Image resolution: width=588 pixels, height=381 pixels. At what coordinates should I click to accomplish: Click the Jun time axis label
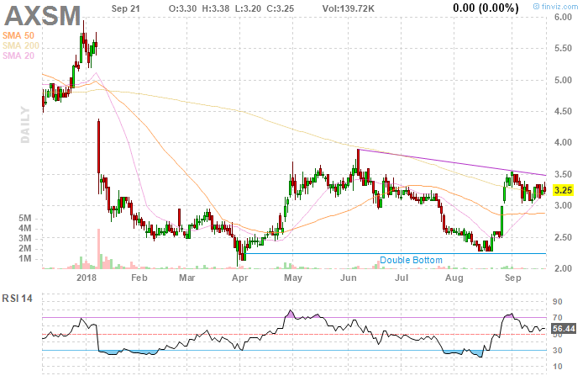point(349,278)
